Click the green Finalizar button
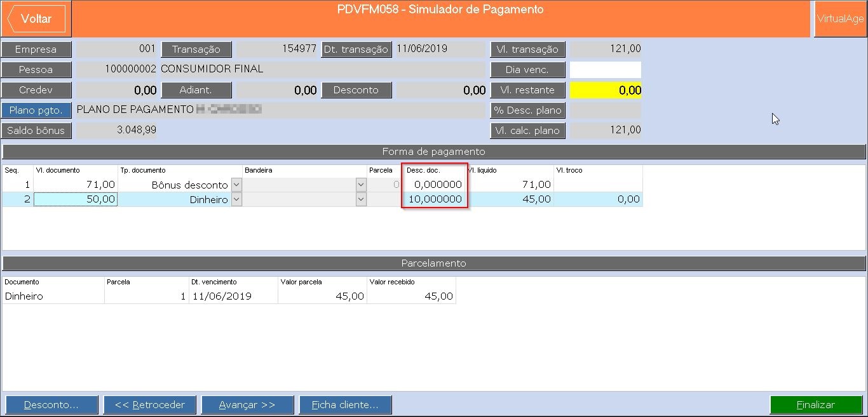 [816, 405]
